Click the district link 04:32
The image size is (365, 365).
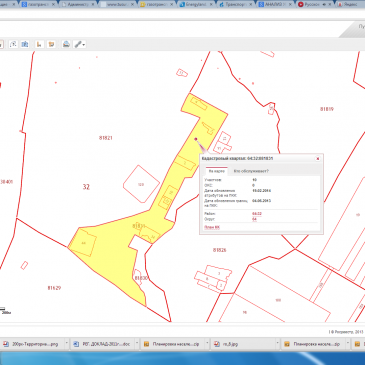pyautogui.click(x=257, y=214)
